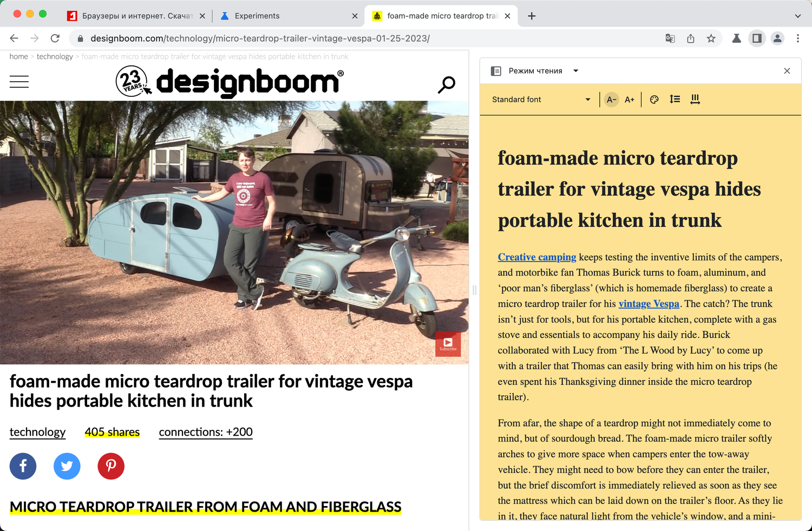Viewport: 812px width, 531px height.
Task: Share the article on Facebook
Action: point(23,466)
